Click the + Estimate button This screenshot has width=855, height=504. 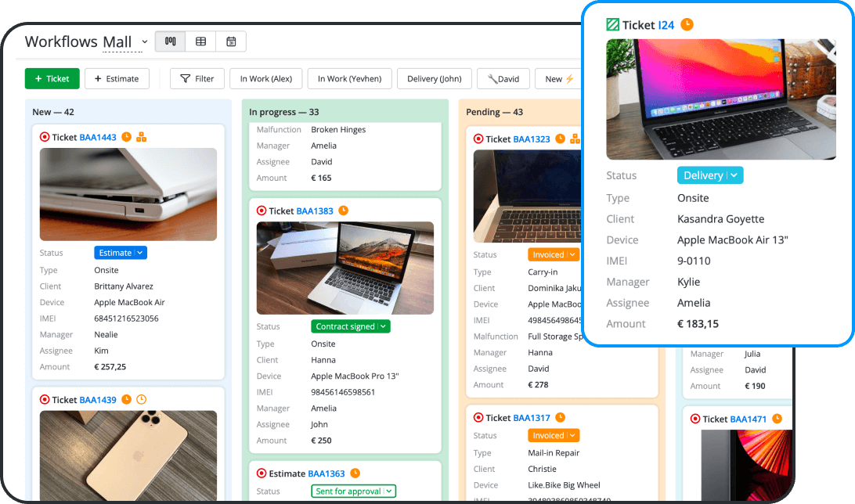pos(117,79)
